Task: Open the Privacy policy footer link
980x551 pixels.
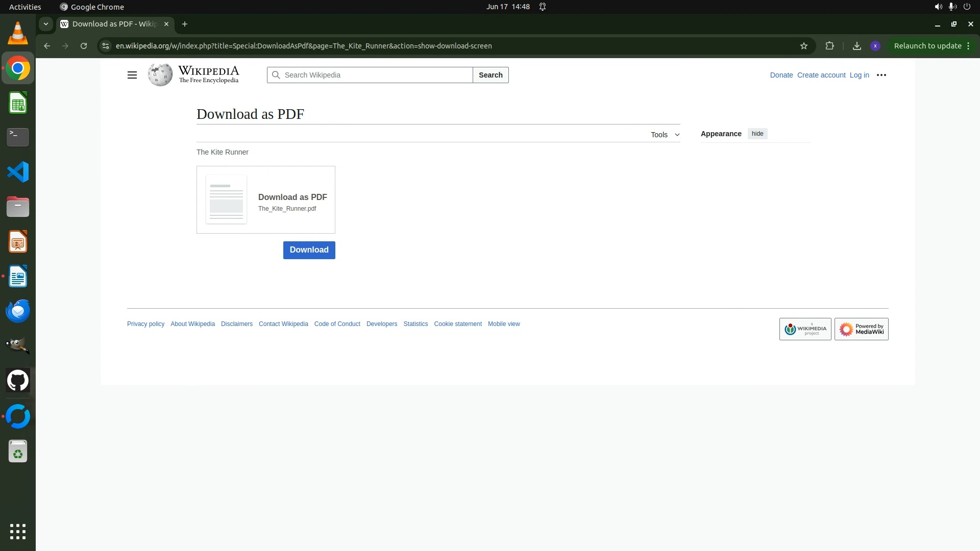Action: pos(145,324)
